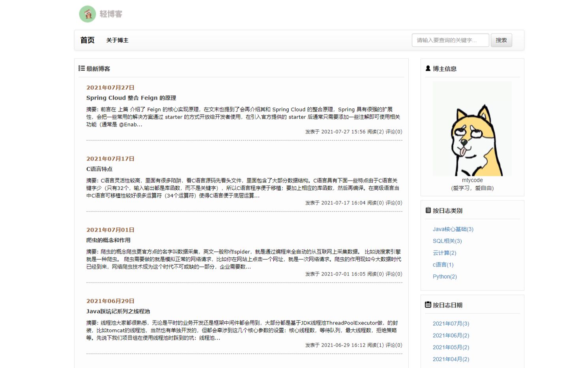The image size is (588, 368).
Task: Click the 最新博客 section heading
Action: click(98, 69)
